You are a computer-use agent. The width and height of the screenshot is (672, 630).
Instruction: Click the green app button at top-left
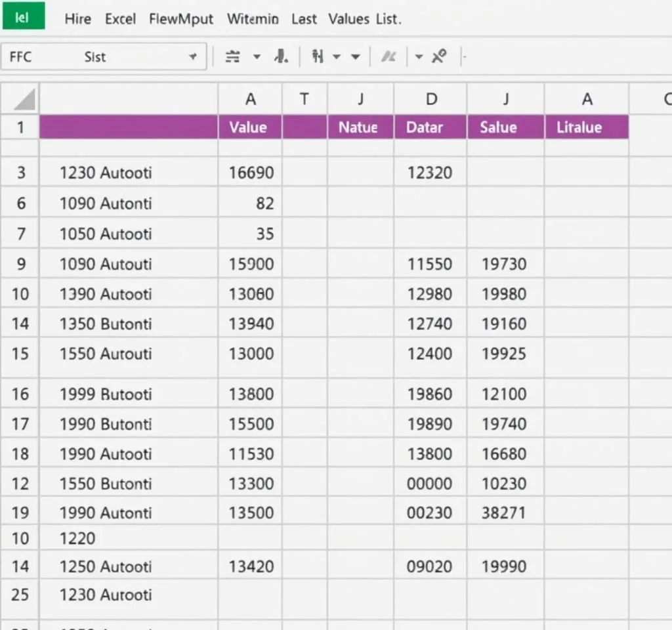coord(23,17)
